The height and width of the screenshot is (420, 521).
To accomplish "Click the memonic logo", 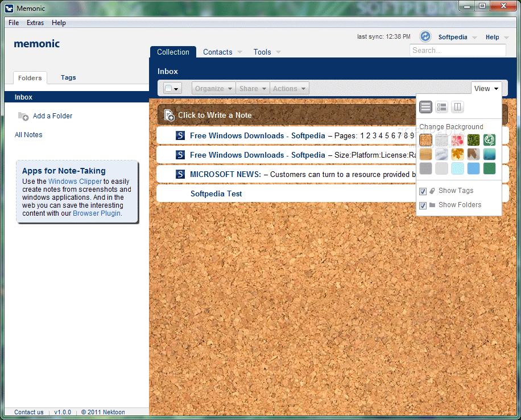I will click(x=37, y=44).
